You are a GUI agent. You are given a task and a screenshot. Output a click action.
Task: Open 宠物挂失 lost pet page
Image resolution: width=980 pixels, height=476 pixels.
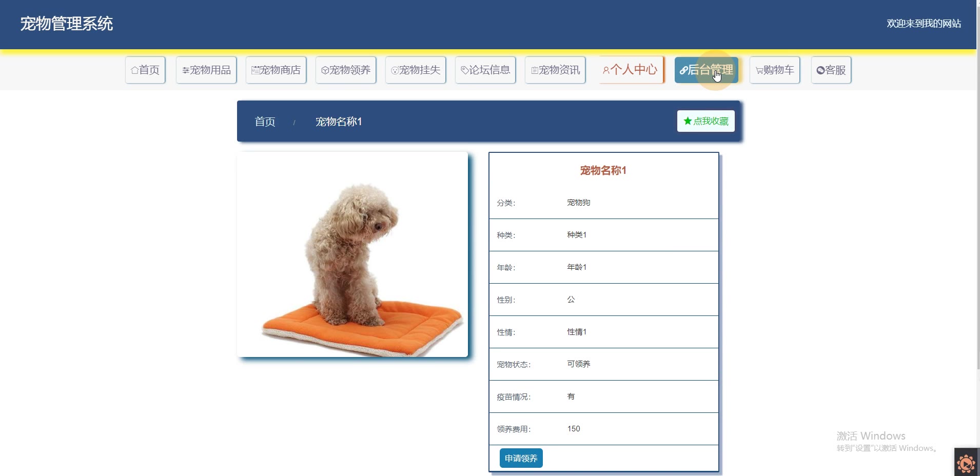[x=416, y=70]
